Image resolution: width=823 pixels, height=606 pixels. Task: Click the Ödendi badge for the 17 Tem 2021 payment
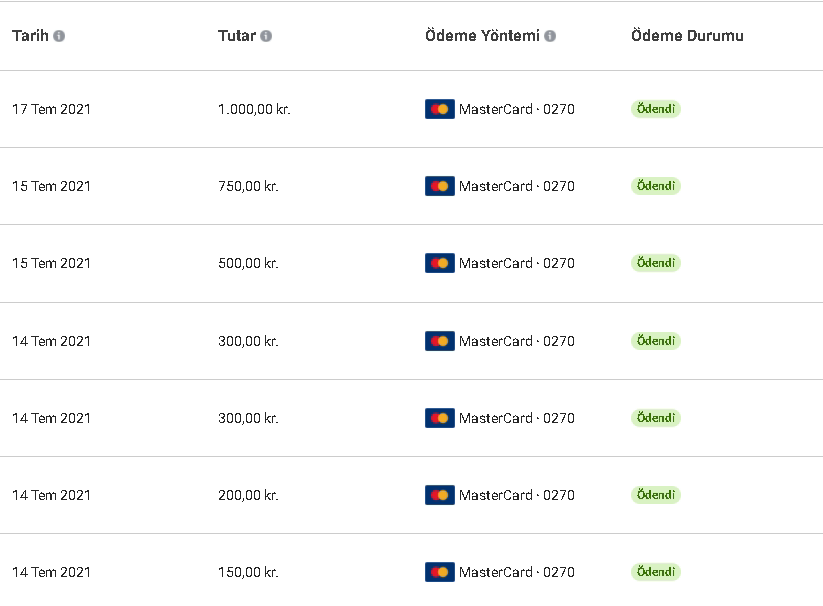click(656, 109)
